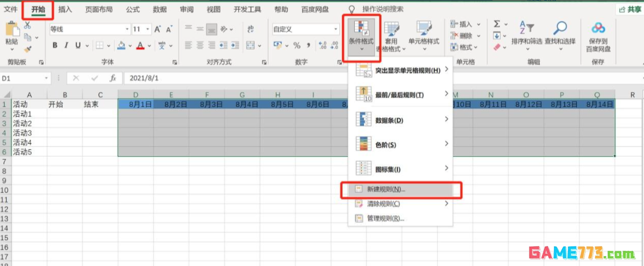This screenshot has width=644, height=266.
Task: Click 管理规则(R) menu entry
Action: point(385,218)
